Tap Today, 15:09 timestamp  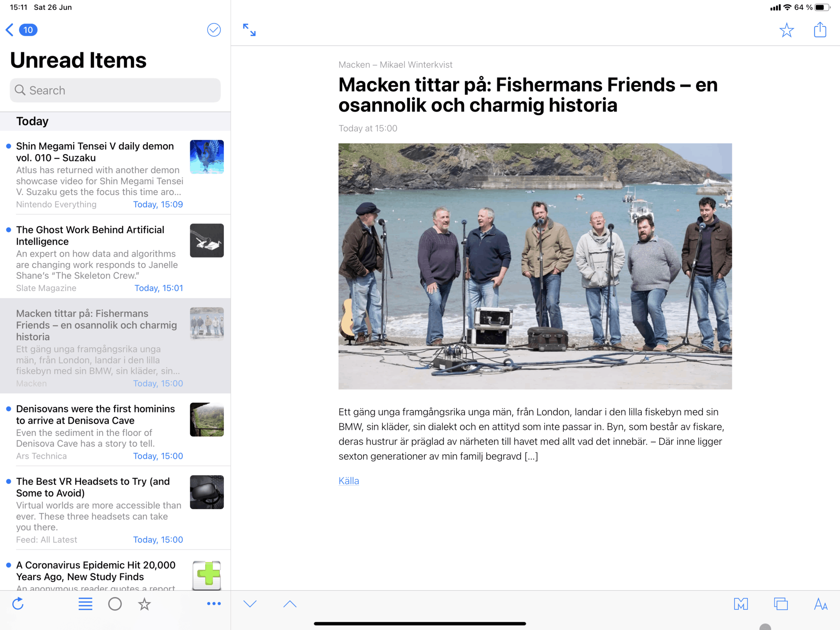click(x=158, y=204)
